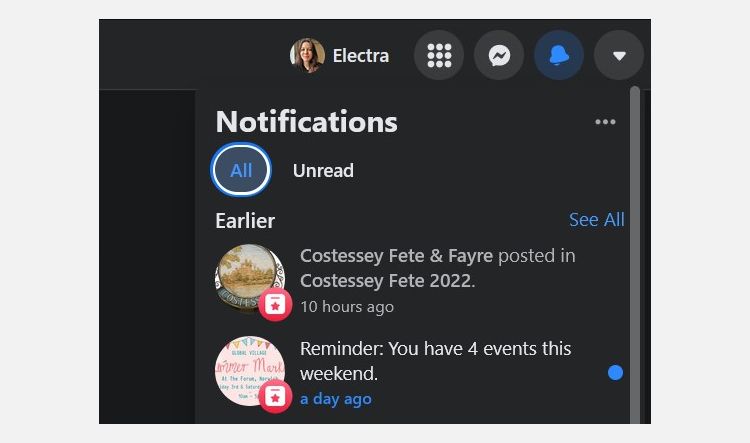The image size is (750, 443).
Task: Click the notifications bell icon
Action: pos(559,56)
